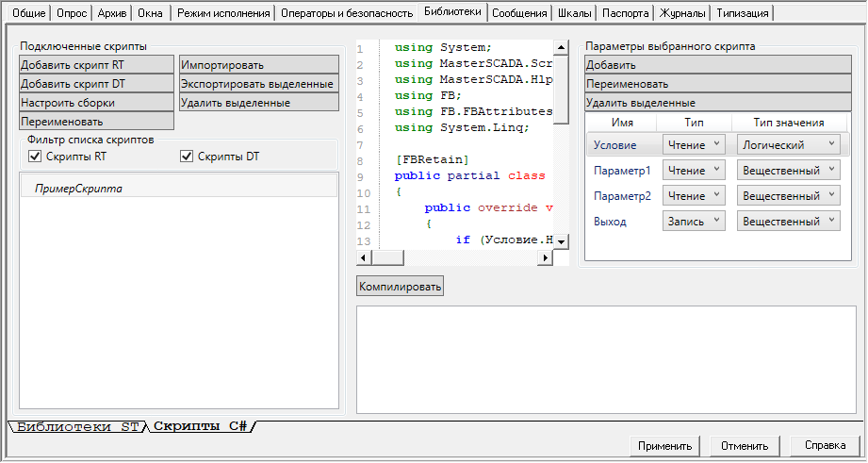Select the Выход parameter name
This screenshot has height=463, width=868.
610,222
